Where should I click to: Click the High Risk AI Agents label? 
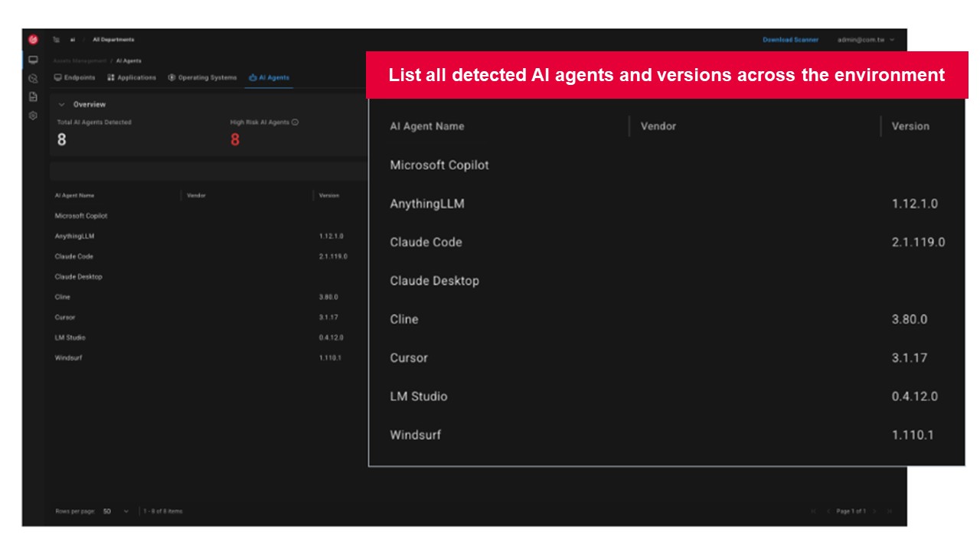click(260, 122)
